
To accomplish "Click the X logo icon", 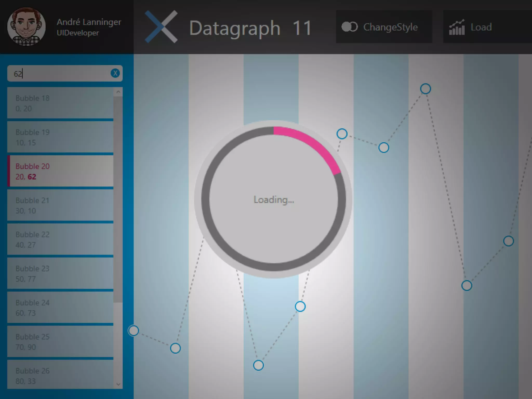I will (x=161, y=27).
